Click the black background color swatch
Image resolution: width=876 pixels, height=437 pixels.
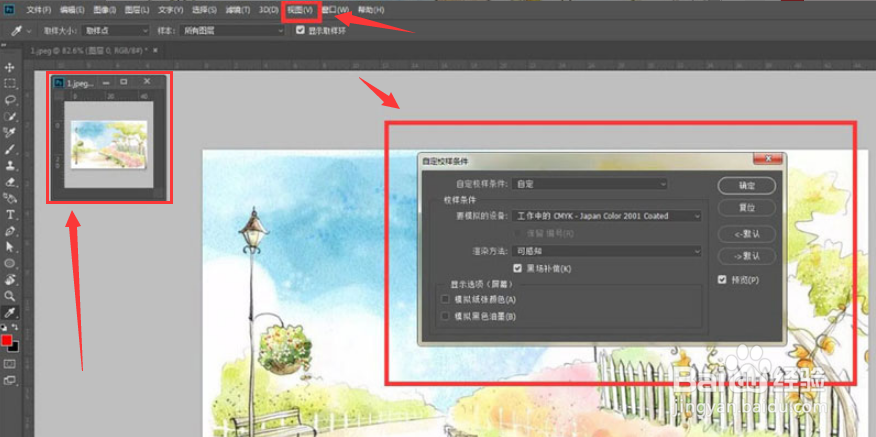[14, 347]
